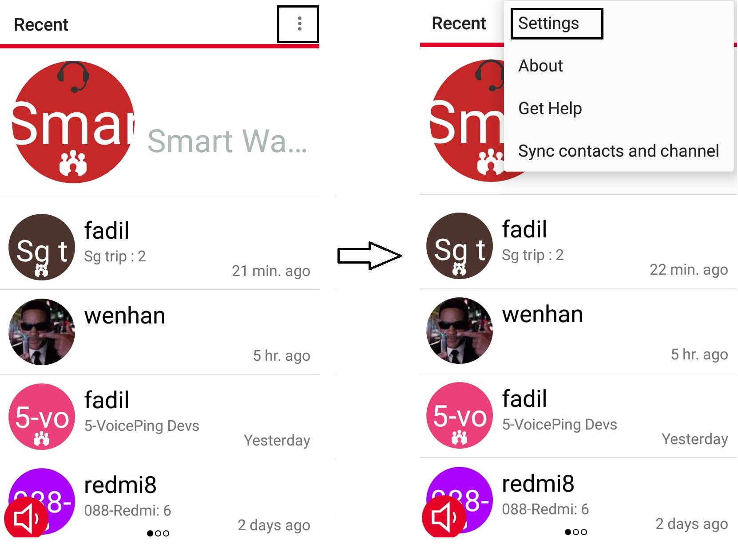Tap the pink 5-vo group avatar on left
The height and width of the screenshot is (560, 738).
(42, 417)
